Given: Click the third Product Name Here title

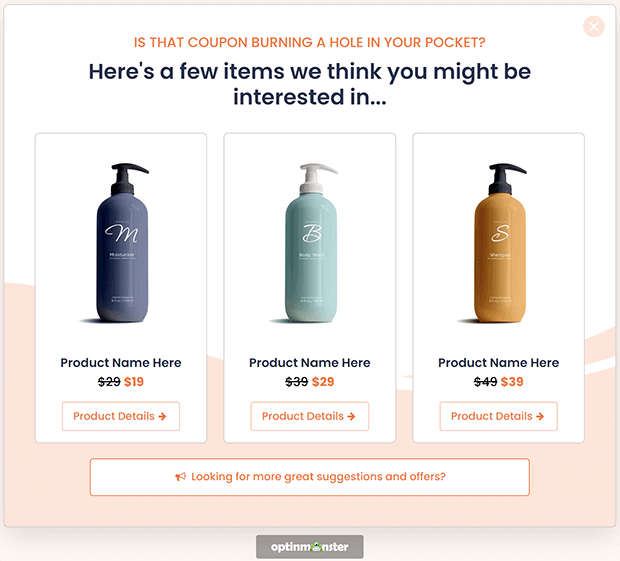Looking at the screenshot, I should click(x=498, y=363).
